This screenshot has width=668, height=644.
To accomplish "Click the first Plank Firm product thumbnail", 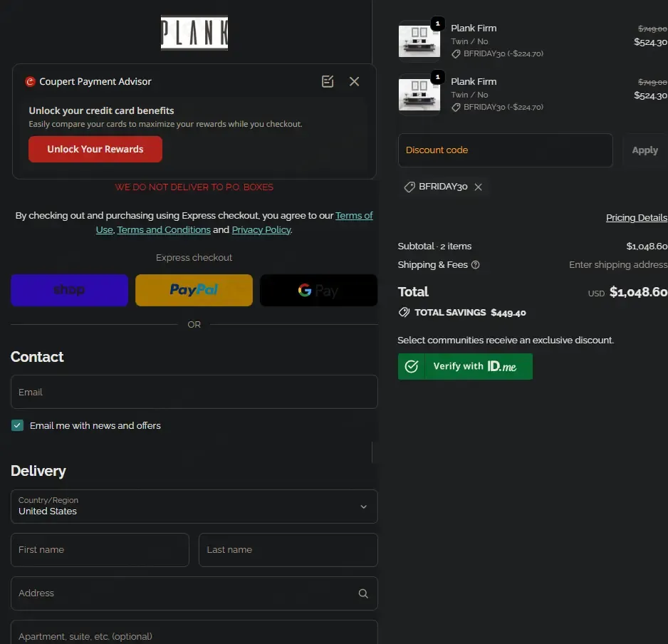I will pos(419,41).
